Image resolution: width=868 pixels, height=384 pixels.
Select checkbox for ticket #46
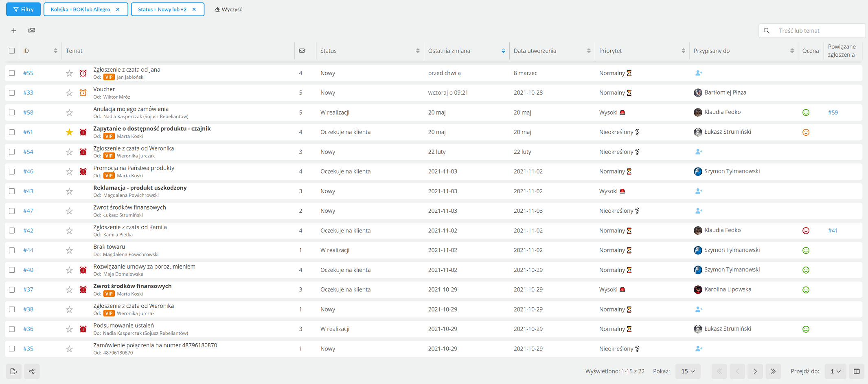pos(12,172)
